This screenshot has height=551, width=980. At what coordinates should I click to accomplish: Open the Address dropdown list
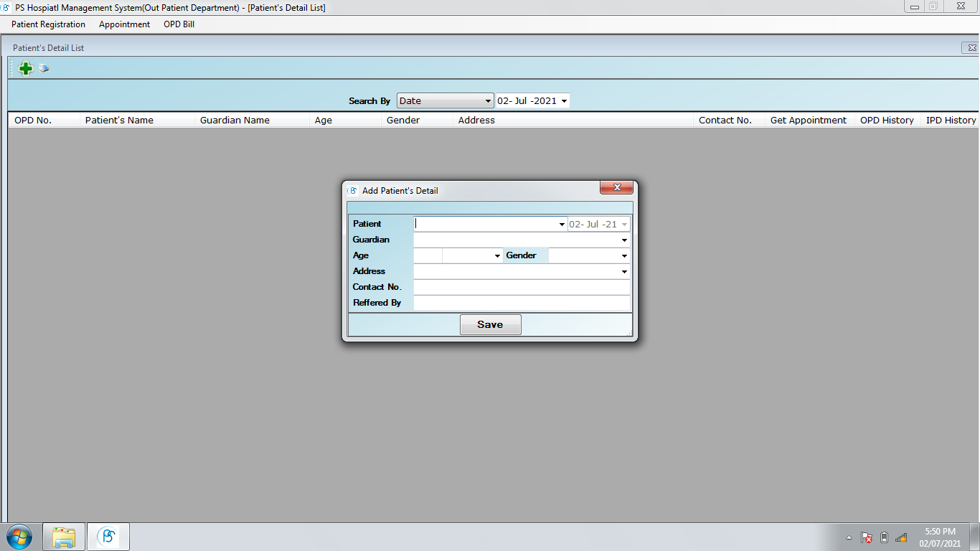pyautogui.click(x=624, y=271)
